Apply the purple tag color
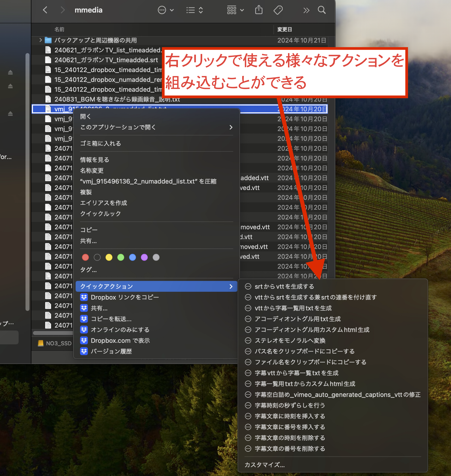 [144, 257]
